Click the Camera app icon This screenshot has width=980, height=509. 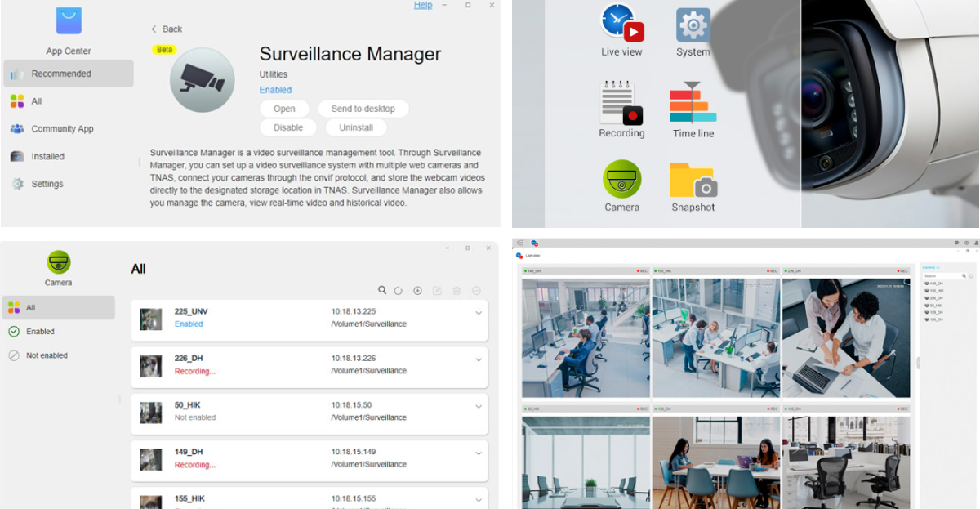pos(621,180)
